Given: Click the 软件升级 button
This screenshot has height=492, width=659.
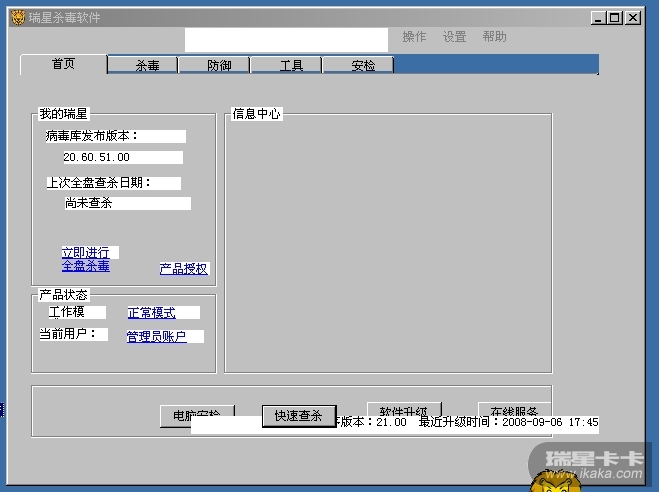Looking at the screenshot, I should click(x=404, y=409).
